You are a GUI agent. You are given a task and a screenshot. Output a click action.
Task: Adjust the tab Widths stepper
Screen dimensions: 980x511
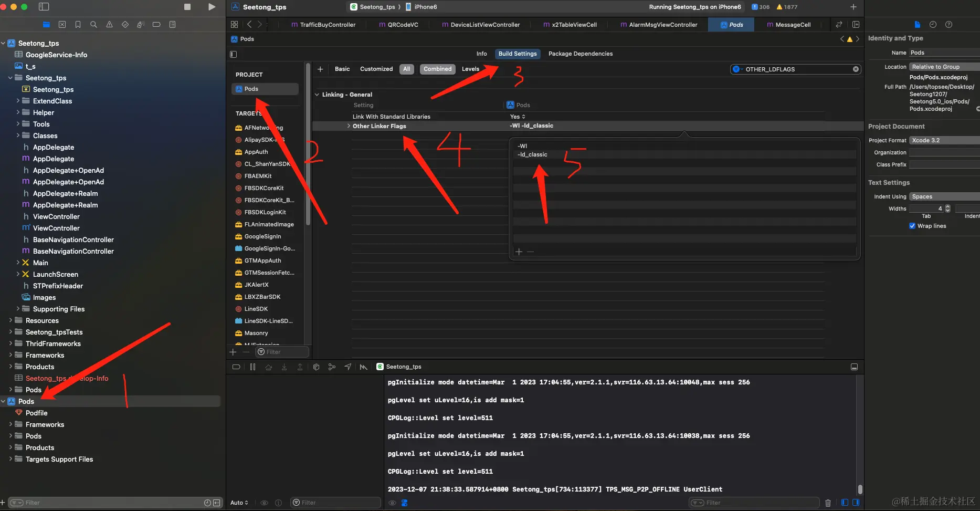coord(947,208)
